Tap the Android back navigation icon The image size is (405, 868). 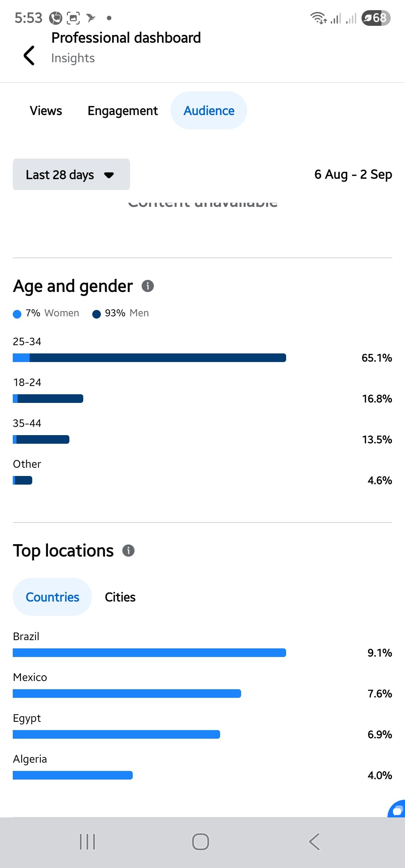[314, 842]
